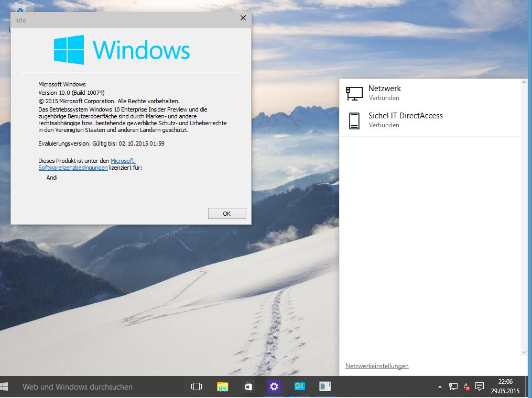The height and width of the screenshot is (398, 532).
Task: Click the Verbunden status under Sichel IT DirectAccess
Action: [384, 125]
